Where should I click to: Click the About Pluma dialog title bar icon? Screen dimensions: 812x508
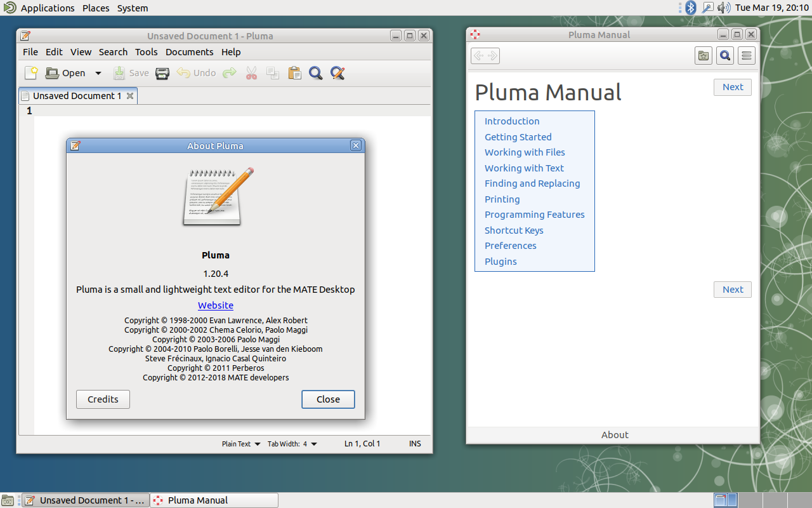pos(75,145)
